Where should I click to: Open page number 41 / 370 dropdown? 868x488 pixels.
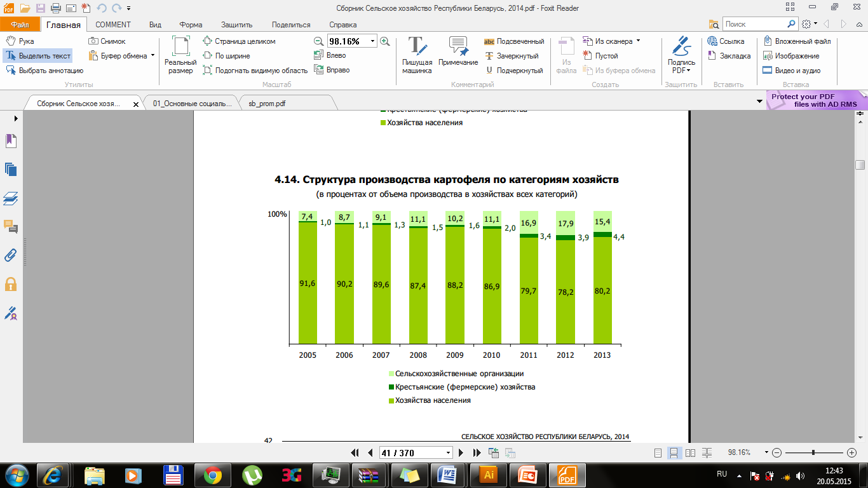(449, 452)
